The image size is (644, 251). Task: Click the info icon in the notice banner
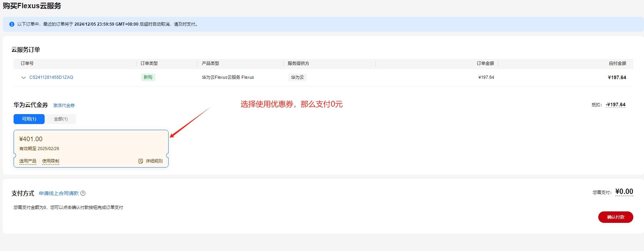pos(12,24)
